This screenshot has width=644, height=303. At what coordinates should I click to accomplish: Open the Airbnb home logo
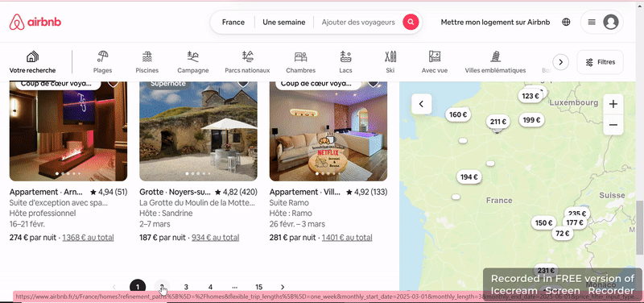[x=35, y=23]
